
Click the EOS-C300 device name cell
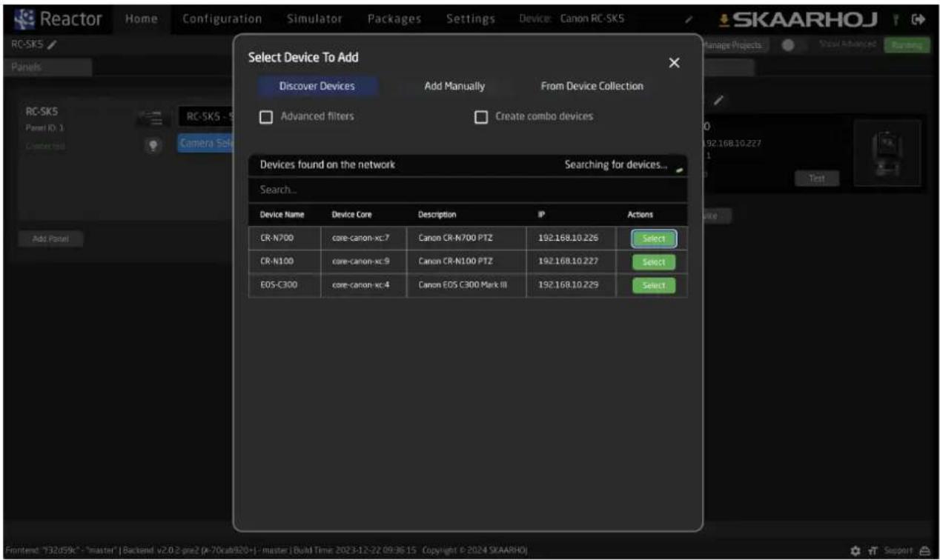(x=285, y=285)
